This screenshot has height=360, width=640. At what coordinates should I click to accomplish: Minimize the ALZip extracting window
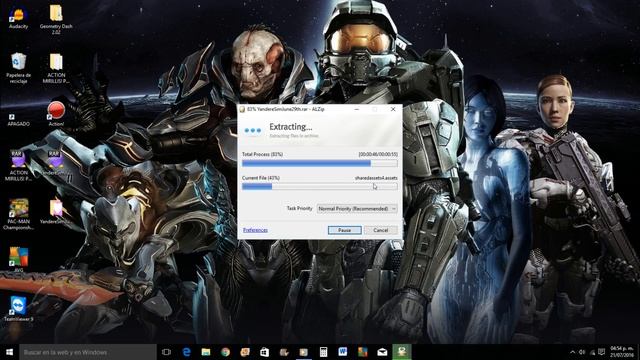point(356,109)
